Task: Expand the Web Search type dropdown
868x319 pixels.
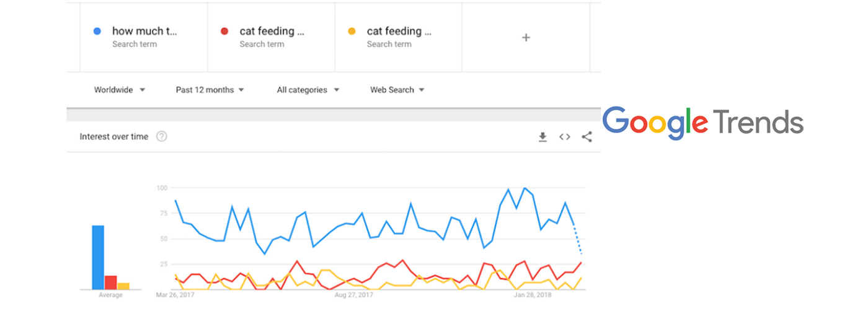Action: tap(397, 90)
